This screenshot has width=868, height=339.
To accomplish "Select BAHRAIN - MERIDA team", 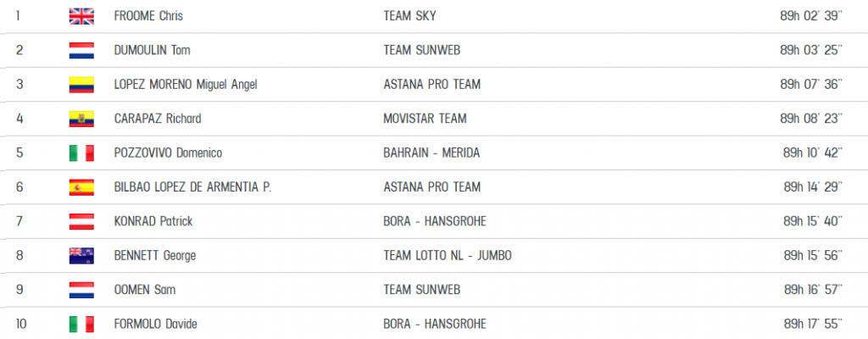I will (431, 153).
